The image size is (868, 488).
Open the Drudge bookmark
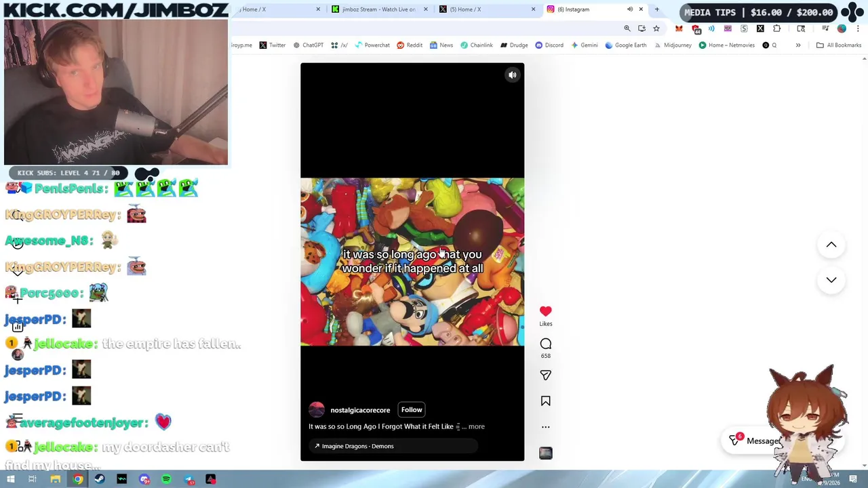514,45
